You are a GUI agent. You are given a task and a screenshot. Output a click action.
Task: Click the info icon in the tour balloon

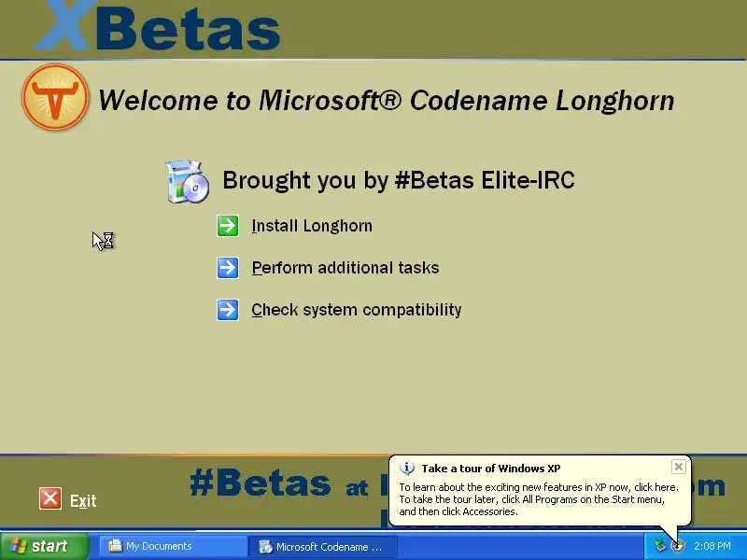click(x=407, y=469)
